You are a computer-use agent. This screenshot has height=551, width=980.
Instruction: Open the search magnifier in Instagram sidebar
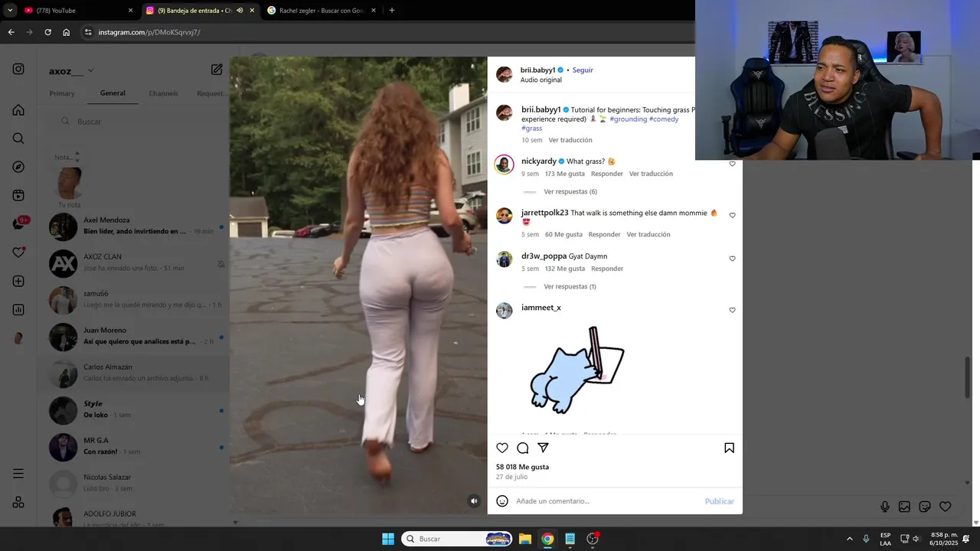(x=18, y=139)
